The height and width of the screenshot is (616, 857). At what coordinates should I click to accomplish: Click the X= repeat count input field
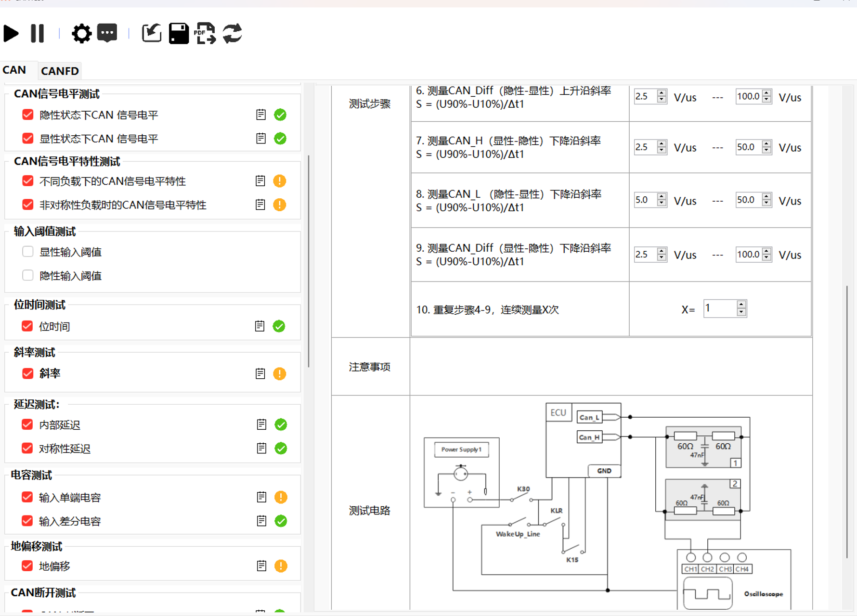(x=719, y=308)
